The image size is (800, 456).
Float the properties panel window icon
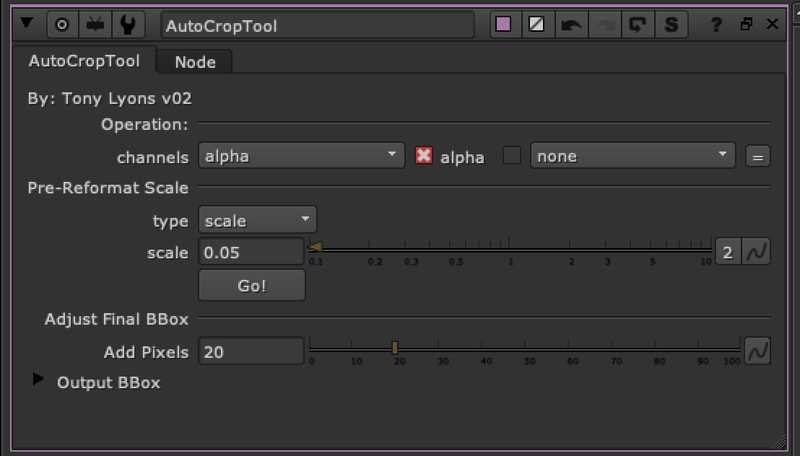coord(746,24)
